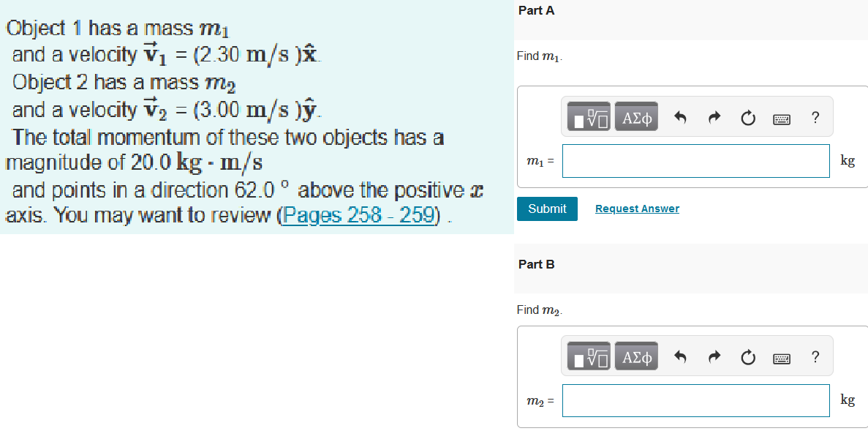Open the Greek symbols ΑΣΦ palette in Part B

click(x=635, y=356)
